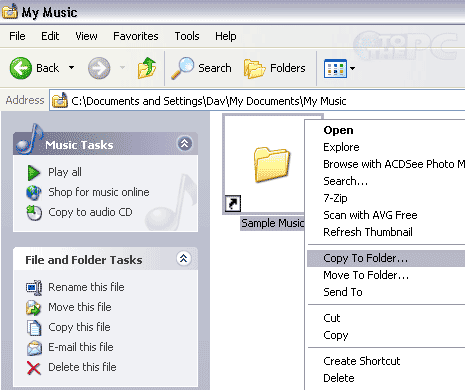Click the grayed Forward arrow icon
465x390 pixels.
(x=99, y=68)
